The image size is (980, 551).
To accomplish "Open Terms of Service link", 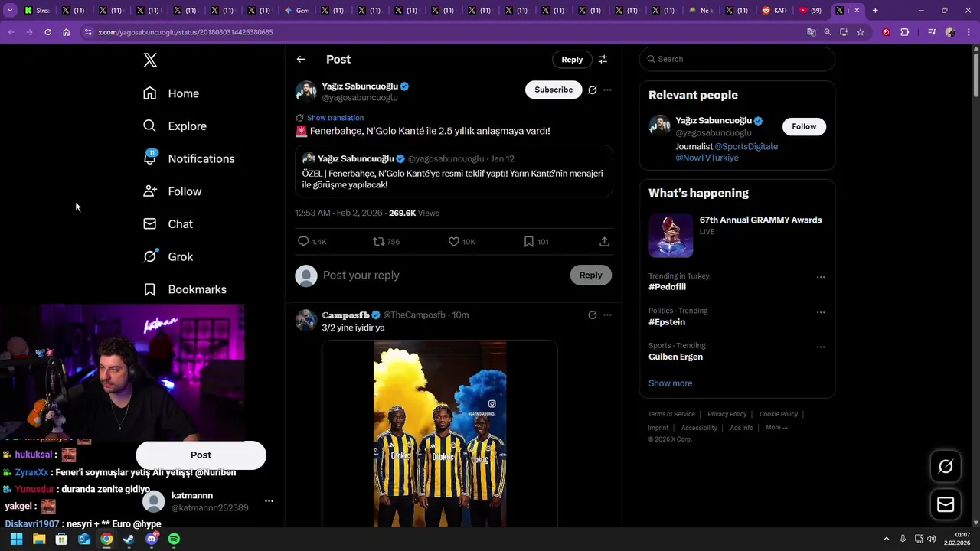I will [671, 414].
